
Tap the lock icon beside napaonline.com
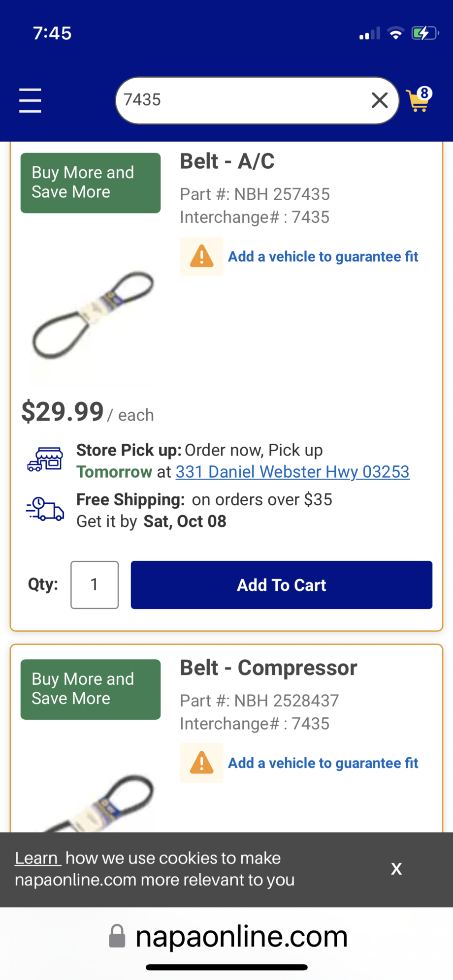click(117, 936)
